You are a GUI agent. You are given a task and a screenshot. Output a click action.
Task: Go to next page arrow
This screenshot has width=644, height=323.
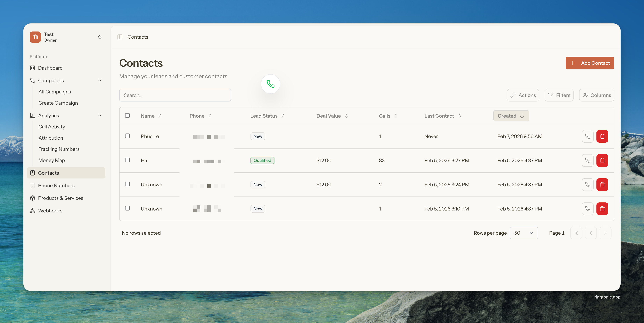pos(605,233)
